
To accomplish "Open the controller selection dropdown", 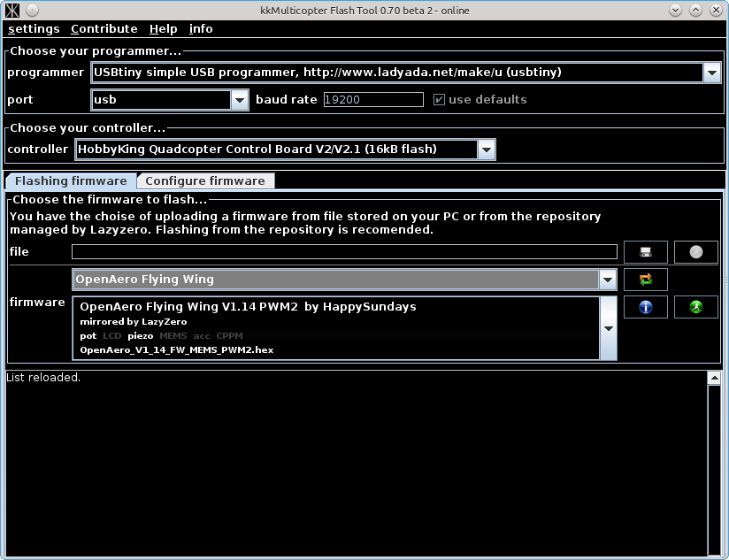I will point(486,150).
